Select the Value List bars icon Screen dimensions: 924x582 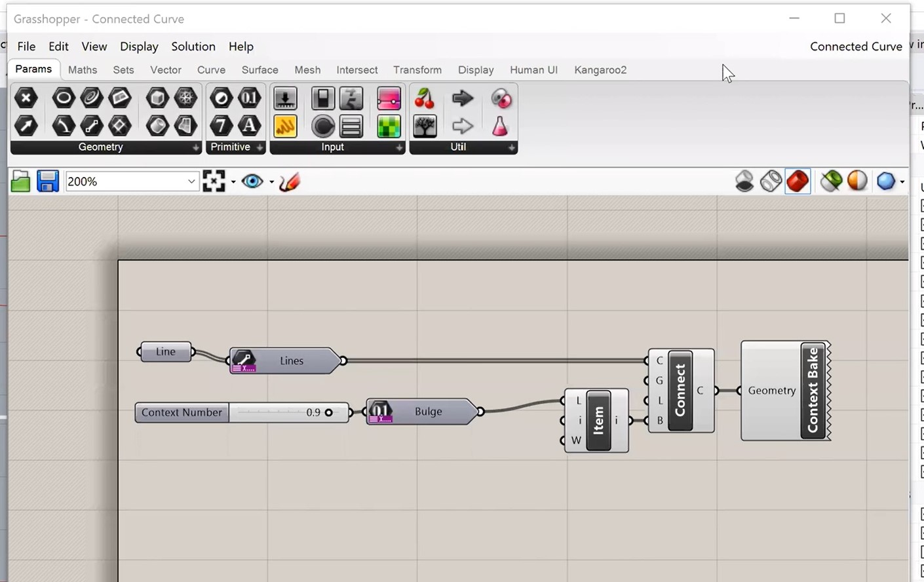(351, 126)
